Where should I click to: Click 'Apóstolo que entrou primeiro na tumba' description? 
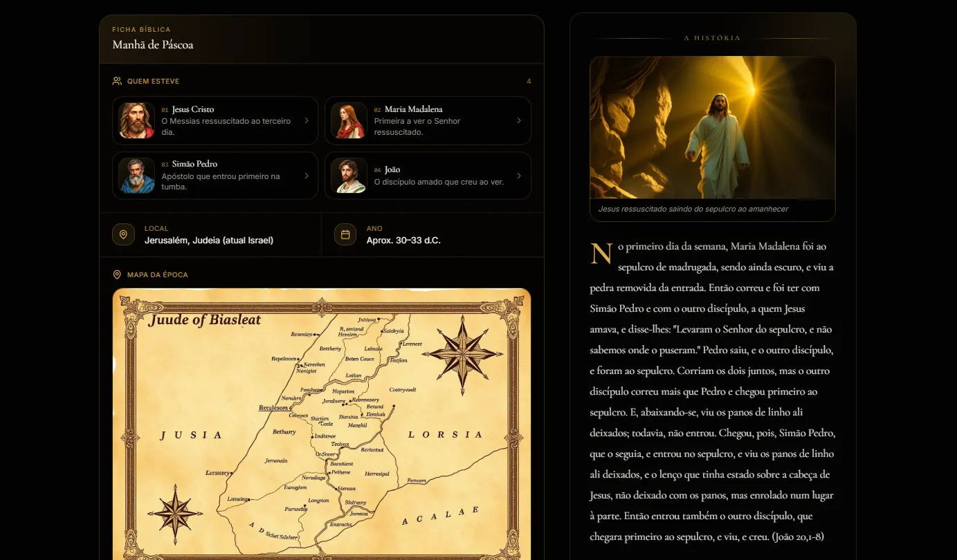coord(221,182)
